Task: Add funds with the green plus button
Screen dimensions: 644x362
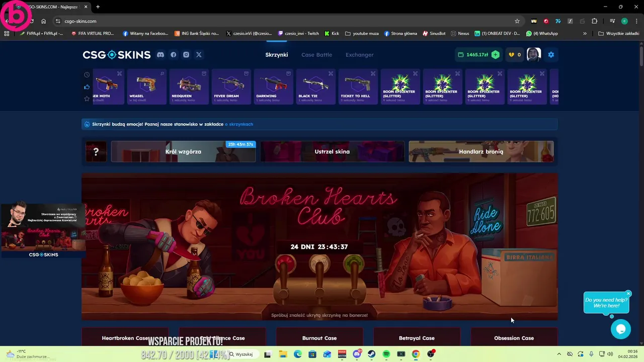Action: click(496, 55)
